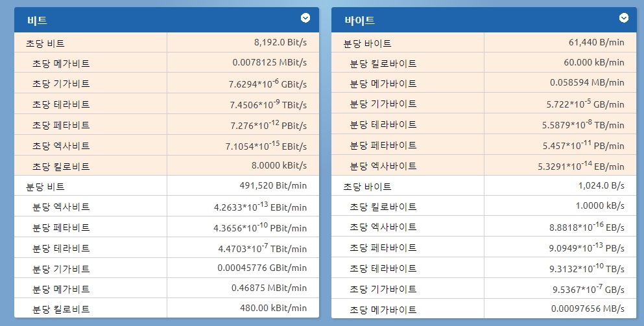Click the 0.058594 MB/min value
The image size is (644, 326).
tap(588, 83)
